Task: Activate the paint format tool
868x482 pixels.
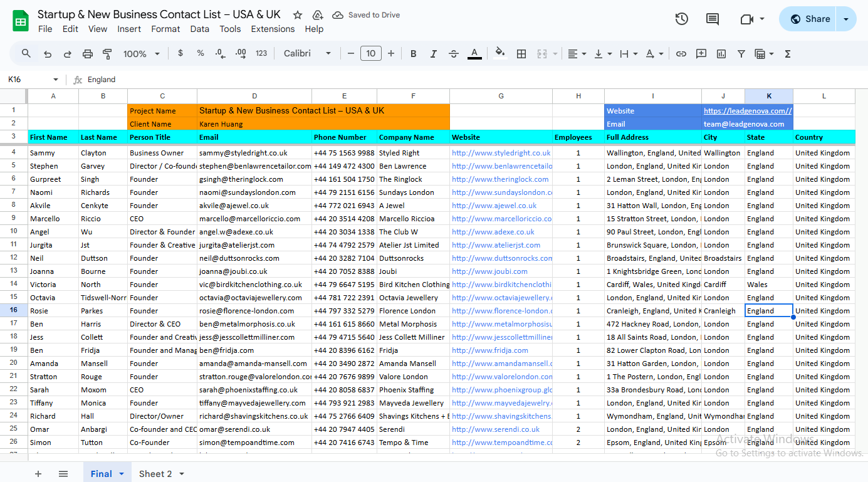Action: 107,54
